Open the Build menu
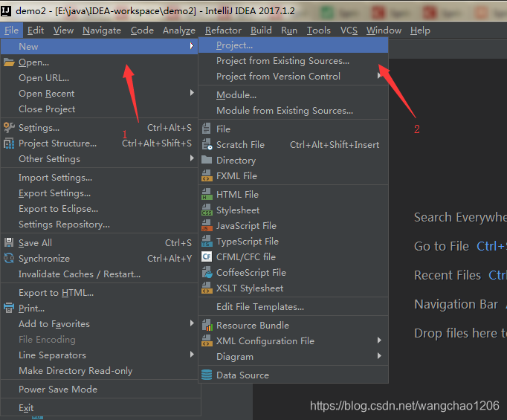Image resolution: width=507 pixels, height=420 pixels. (x=261, y=30)
